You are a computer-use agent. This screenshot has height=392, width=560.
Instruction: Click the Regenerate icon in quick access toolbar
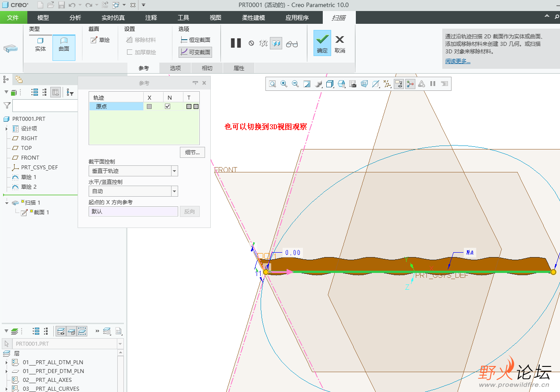pos(105,5)
